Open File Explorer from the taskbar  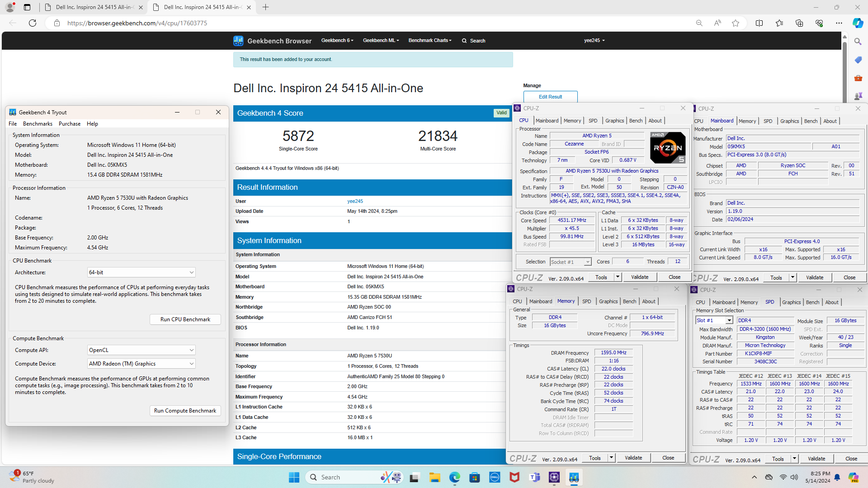pyautogui.click(x=434, y=477)
